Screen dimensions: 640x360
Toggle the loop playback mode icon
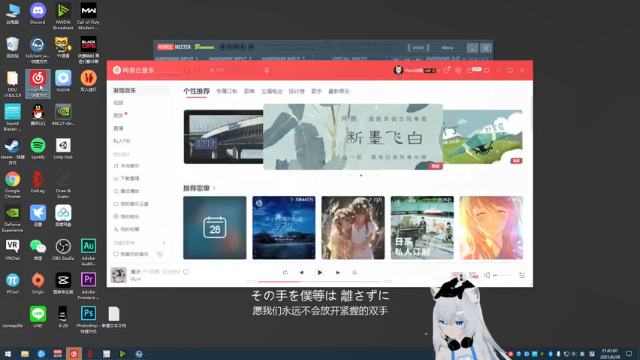(285, 272)
